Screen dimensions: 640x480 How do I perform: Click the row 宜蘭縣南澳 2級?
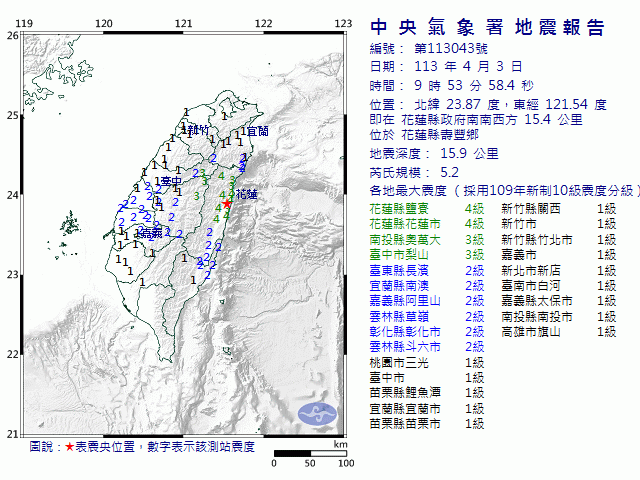pyautogui.click(x=427, y=286)
